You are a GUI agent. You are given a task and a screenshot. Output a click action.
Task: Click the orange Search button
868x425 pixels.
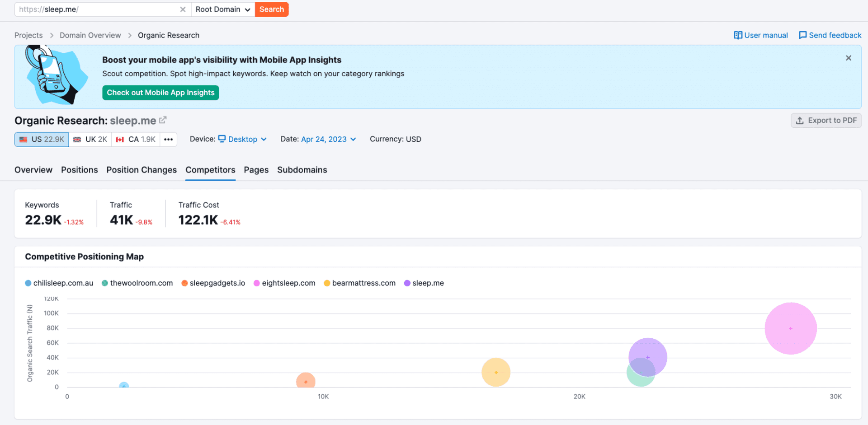[x=272, y=9]
